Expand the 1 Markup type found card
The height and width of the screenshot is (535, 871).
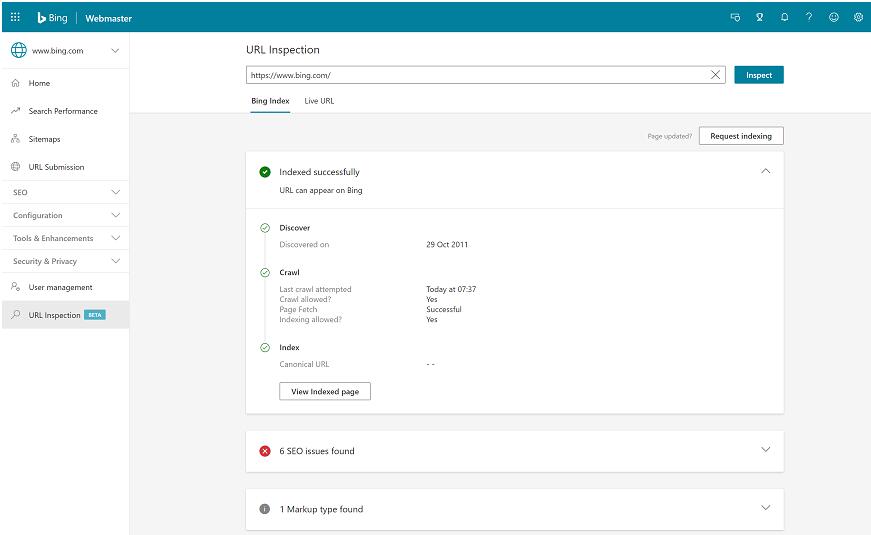pyautogui.click(x=765, y=508)
